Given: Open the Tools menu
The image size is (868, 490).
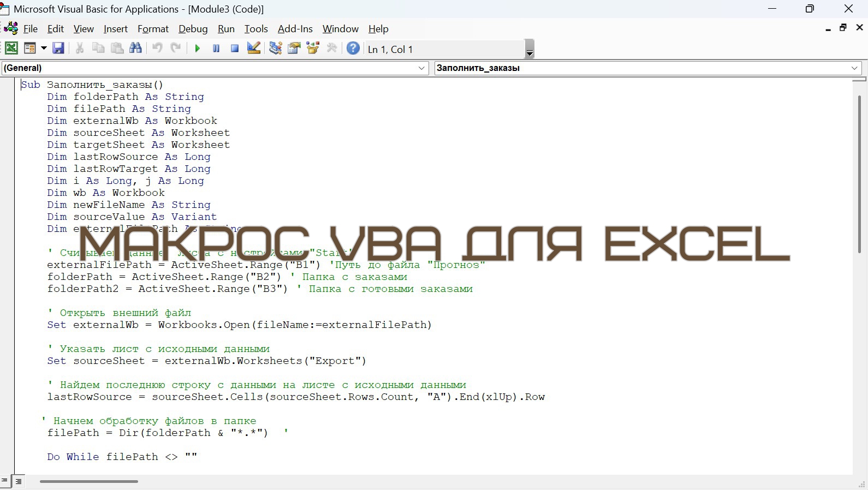Looking at the screenshot, I should click(x=255, y=29).
